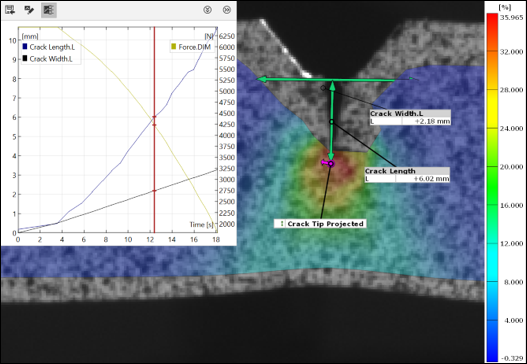
Task: Click the green vertical crack length arrow
Action: coord(332,121)
